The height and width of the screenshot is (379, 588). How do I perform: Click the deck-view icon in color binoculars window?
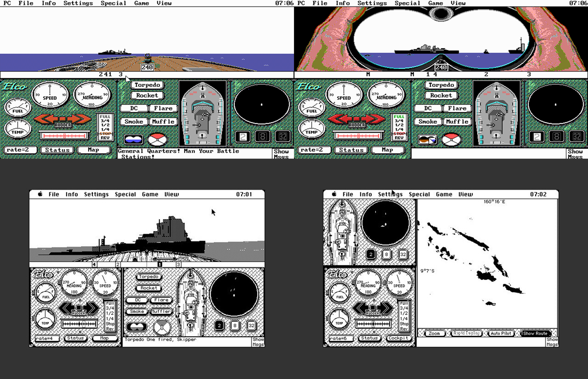pos(427,140)
